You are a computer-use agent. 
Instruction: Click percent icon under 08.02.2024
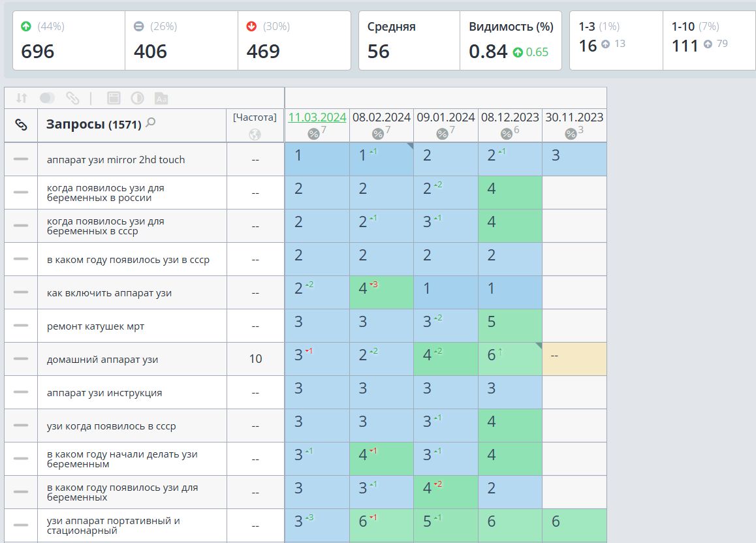(378, 133)
